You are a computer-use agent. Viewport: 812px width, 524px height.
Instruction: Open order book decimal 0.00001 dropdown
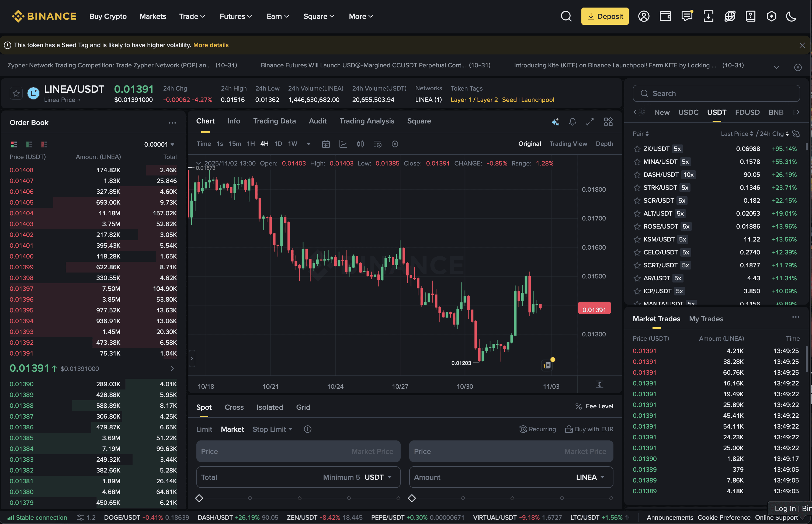click(x=159, y=144)
